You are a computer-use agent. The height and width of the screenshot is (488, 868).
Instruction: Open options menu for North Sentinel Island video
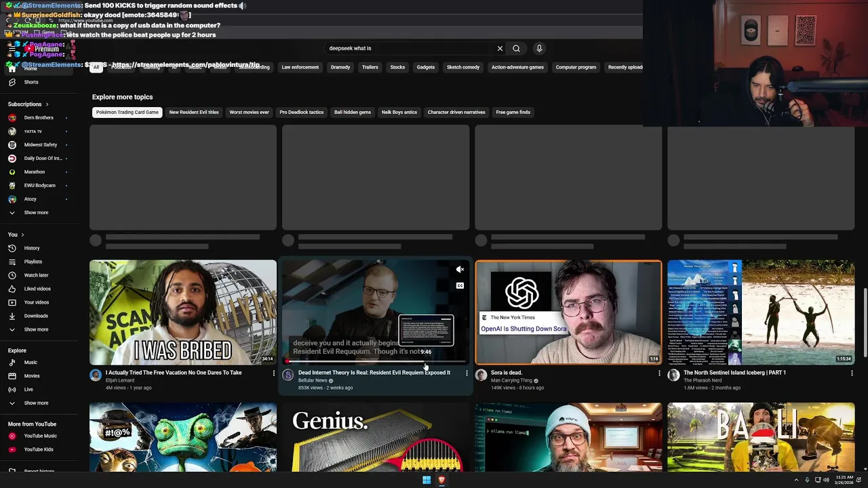point(852,373)
